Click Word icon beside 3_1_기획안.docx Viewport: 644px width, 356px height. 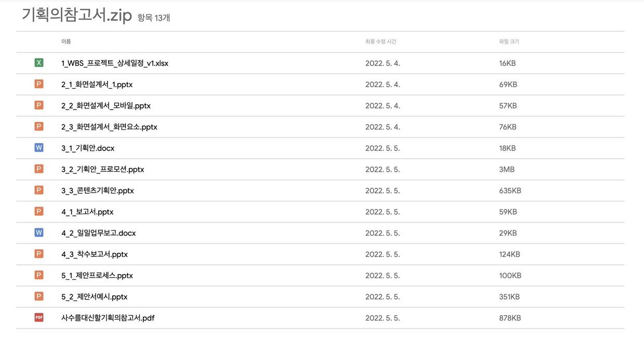pyautogui.click(x=39, y=148)
